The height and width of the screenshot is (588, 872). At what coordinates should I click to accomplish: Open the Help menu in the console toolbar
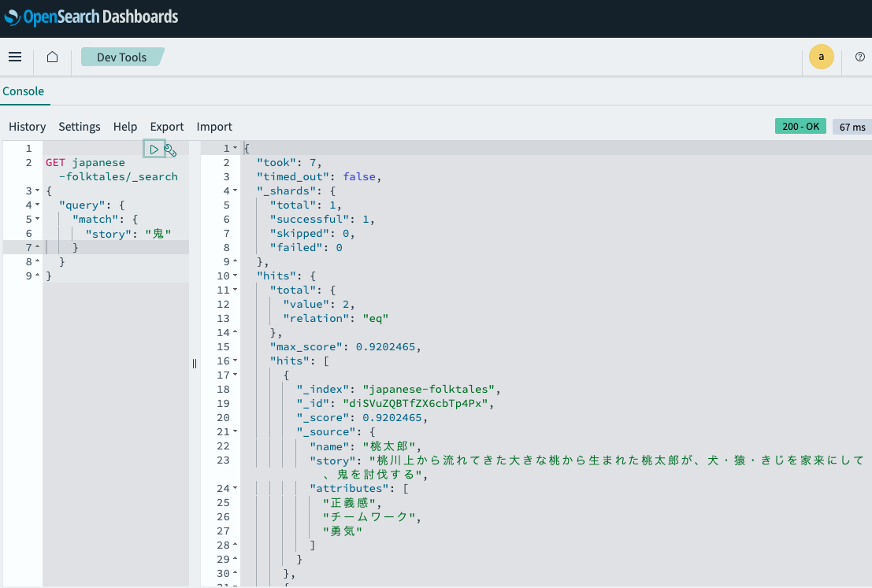pyautogui.click(x=124, y=126)
